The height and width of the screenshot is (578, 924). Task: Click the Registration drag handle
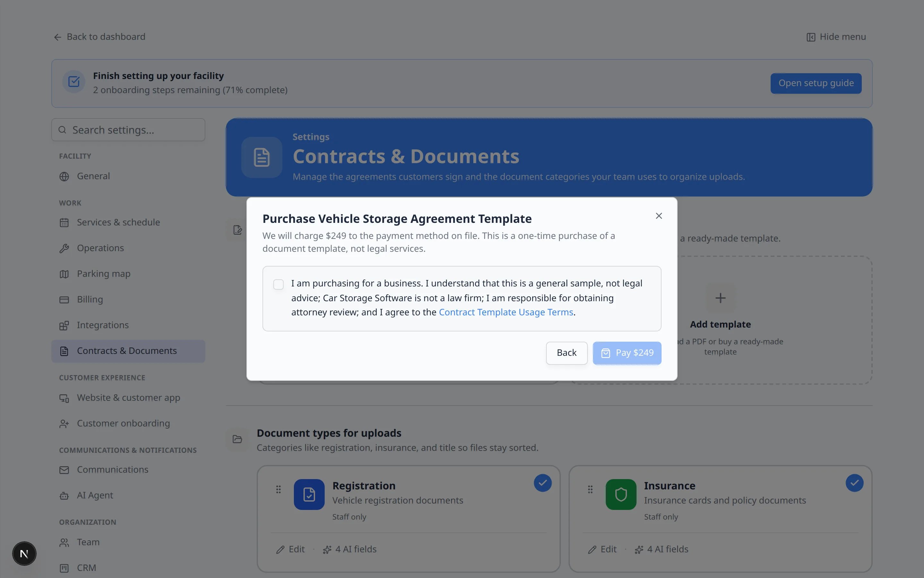[x=278, y=490]
